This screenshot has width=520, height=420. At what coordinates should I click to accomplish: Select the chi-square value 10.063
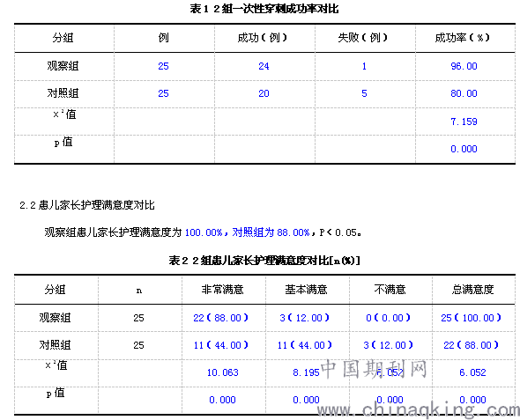pyautogui.click(x=222, y=372)
